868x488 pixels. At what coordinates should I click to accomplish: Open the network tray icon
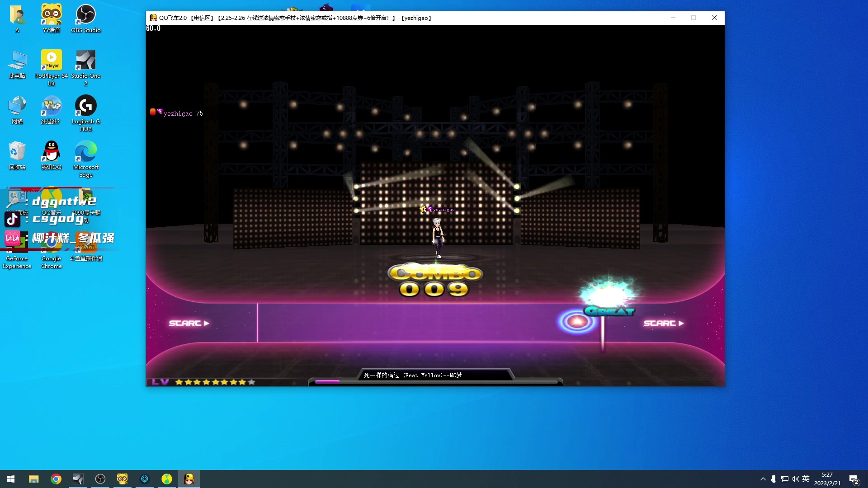[x=784, y=479]
